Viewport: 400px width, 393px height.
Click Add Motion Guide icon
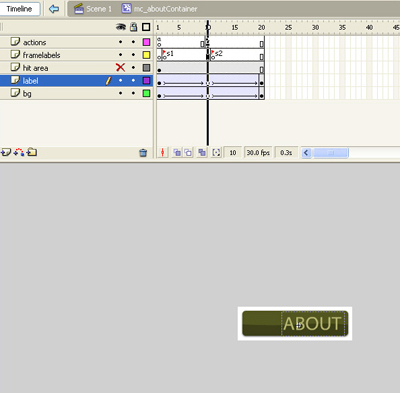pyautogui.click(x=19, y=152)
